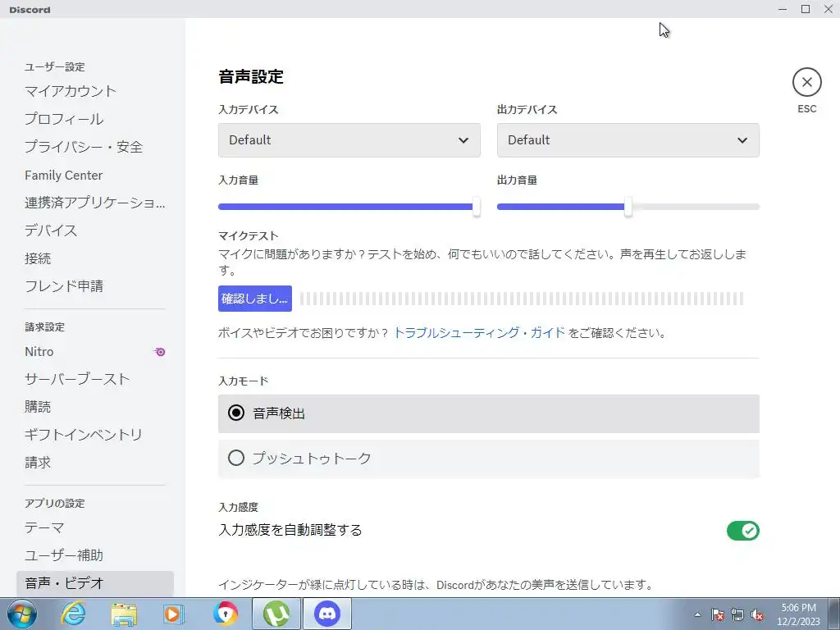This screenshot has height=630, width=840.
Task: Switch to uTorrent in taskbar
Action: (x=276, y=614)
